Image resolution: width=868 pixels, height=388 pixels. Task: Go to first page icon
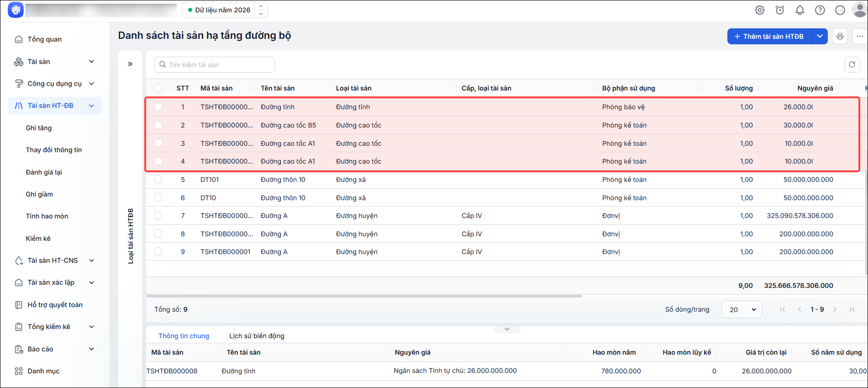(x=783, y=309)
